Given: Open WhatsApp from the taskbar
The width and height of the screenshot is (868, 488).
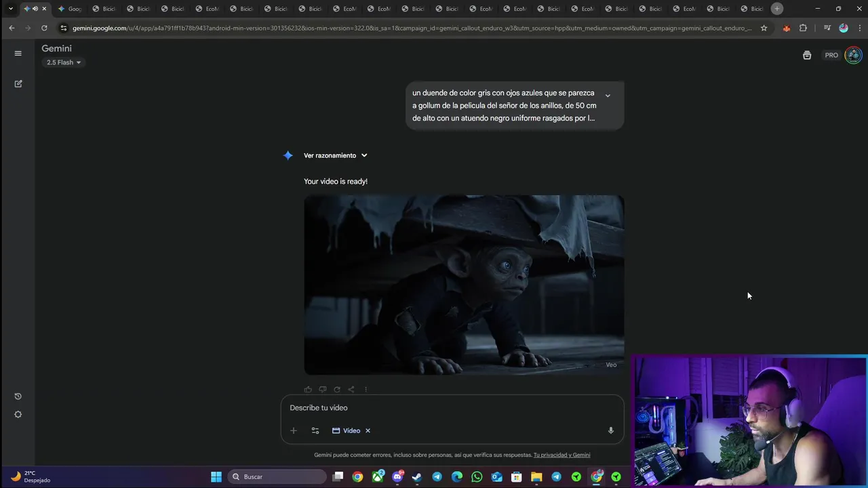Looking at the screenshot, I should (477, 477).
